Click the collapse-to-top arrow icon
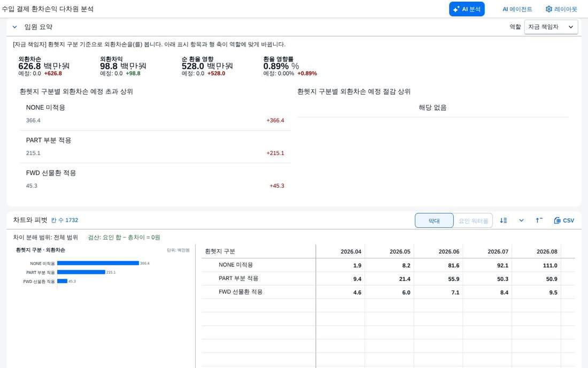This screenshot has height=368, width=588. (x=539, y=220)
